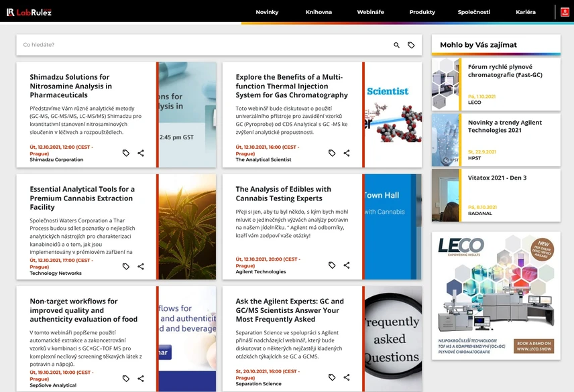Focus the 'Co hledáte?' search field
The width and height of the screenshot is (574, 392).
pyautogui.click(x=205, y=45)
